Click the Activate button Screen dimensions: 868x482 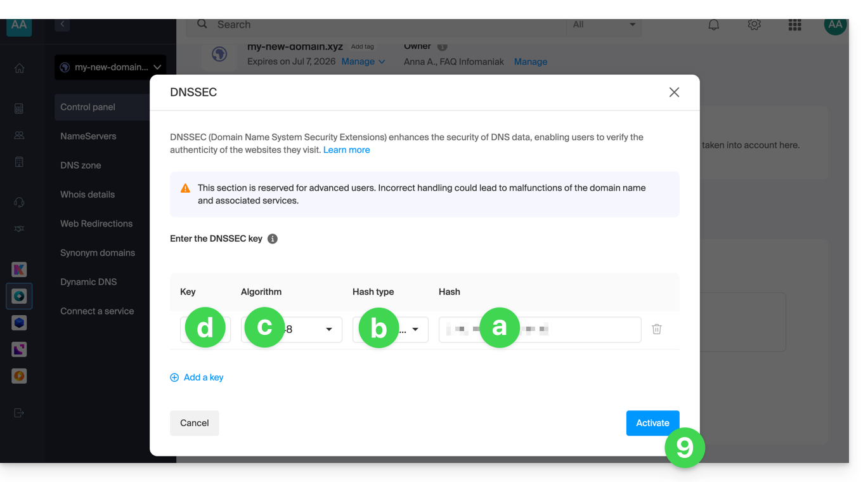pos(652,423)
